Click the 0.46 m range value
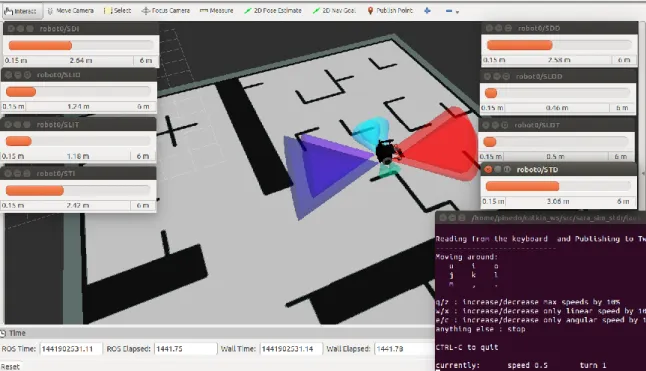 pyautogui.click(x=557, y=108)
